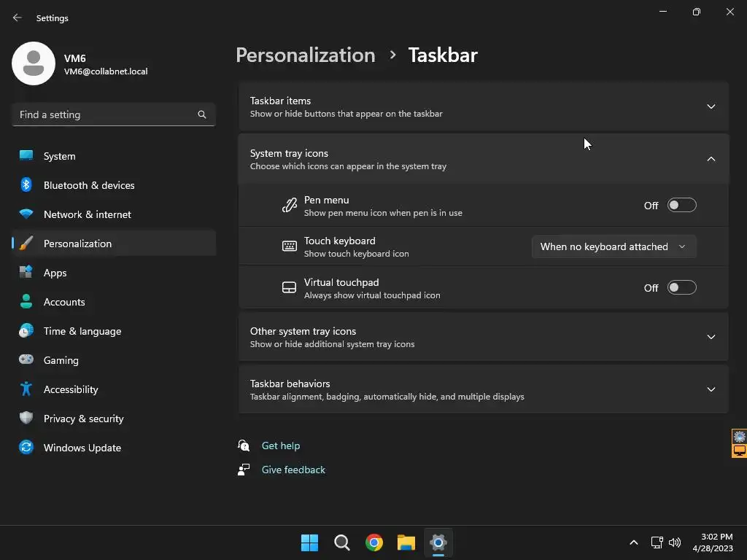747x560 pixels.
Task: Click the taskbar search icon
Action: pos(341,542)
